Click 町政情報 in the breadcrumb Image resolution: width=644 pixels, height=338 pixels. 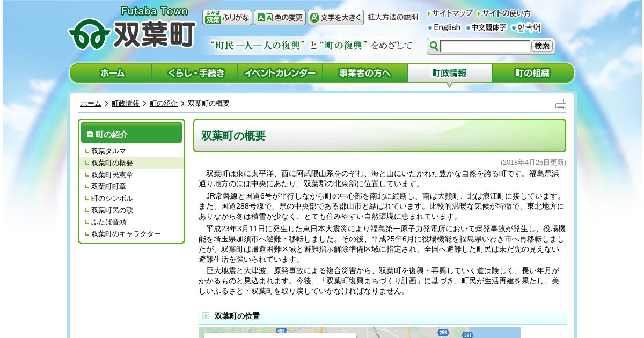click(126, 104)
